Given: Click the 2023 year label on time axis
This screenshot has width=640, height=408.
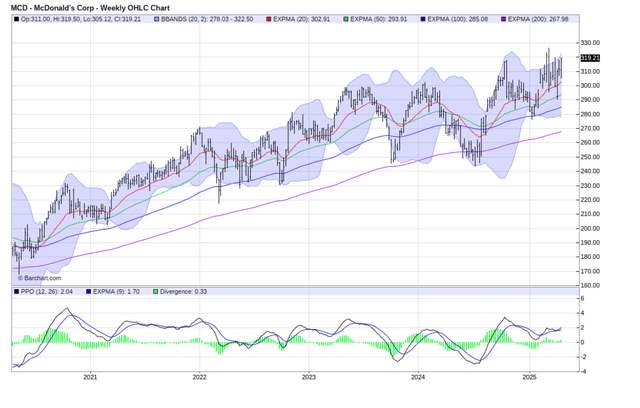Looking at the screenshot, I should click(x=309, y=377).
